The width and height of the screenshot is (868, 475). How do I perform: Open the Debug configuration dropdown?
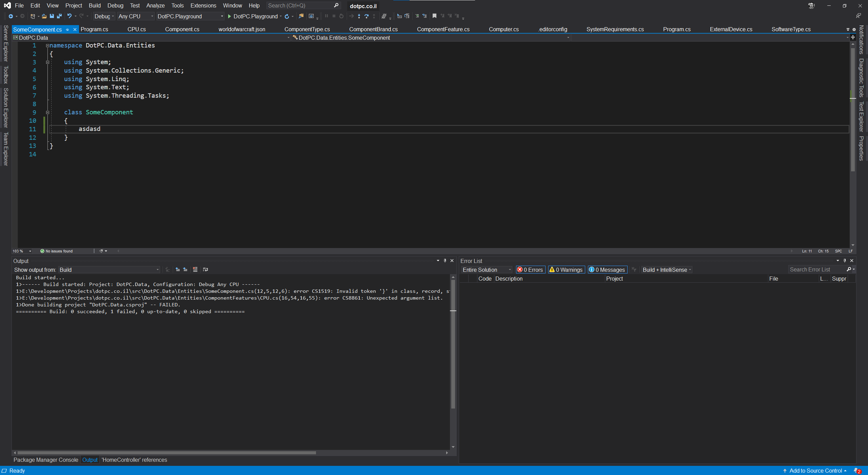coord(104,16)
